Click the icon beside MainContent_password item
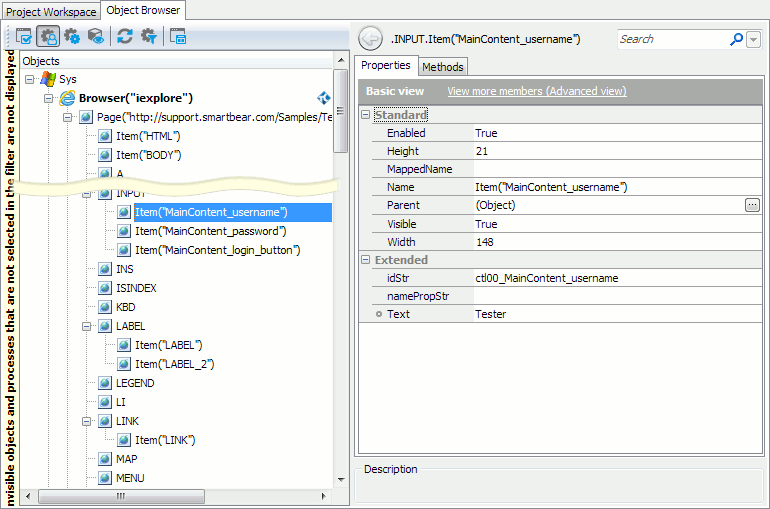Viewport: 770px width, 509px height. pyautogui.click(x=124, y=231)
